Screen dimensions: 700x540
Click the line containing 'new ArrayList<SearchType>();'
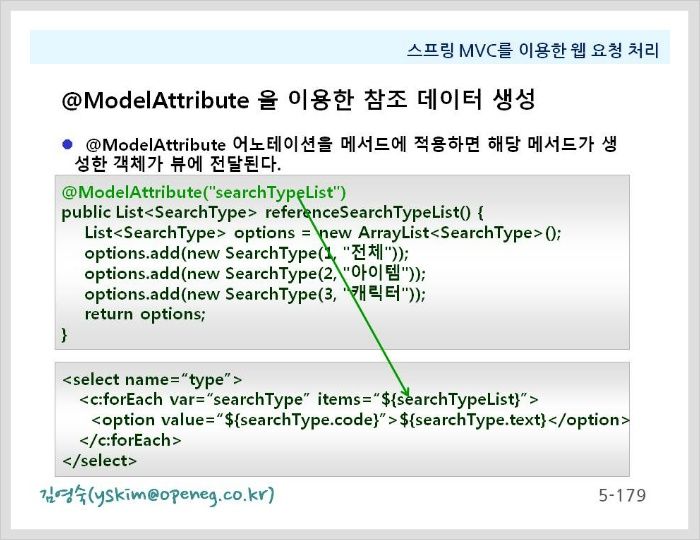tap(323, 233)
